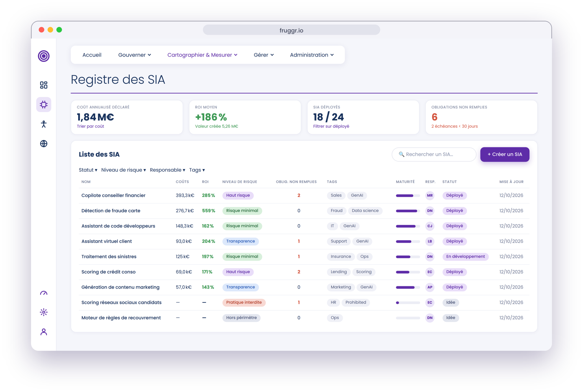Open the globe sidebar icon

pyautogui.click(x=44, y=144)
